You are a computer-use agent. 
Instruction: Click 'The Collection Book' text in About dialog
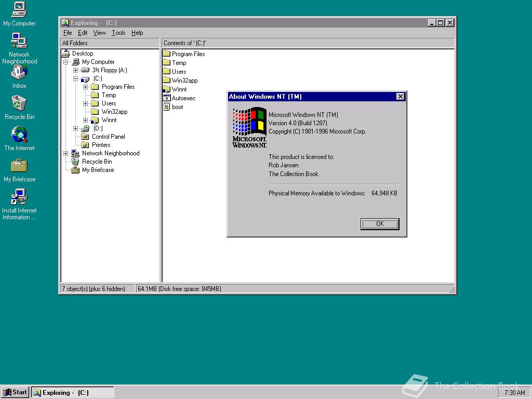[294, 174]
